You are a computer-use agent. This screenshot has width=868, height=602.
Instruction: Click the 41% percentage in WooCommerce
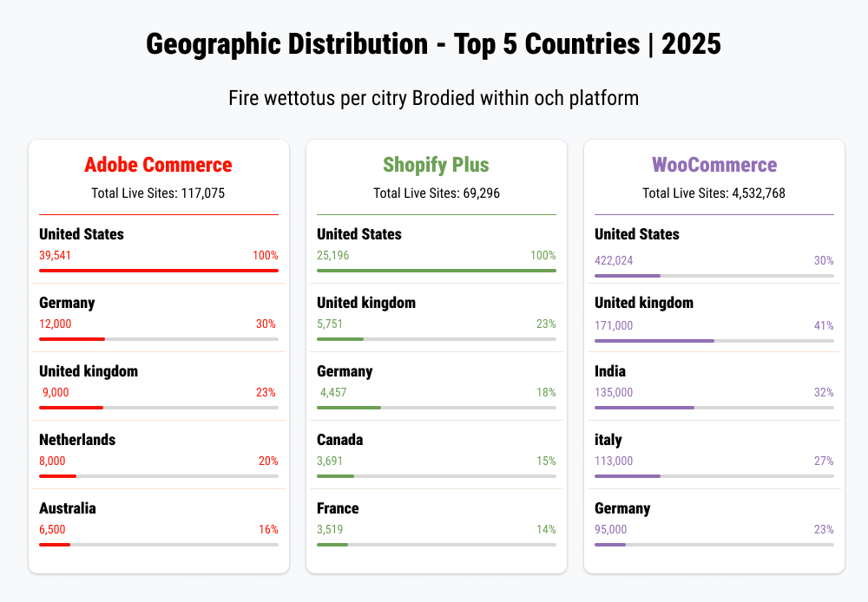824,325
